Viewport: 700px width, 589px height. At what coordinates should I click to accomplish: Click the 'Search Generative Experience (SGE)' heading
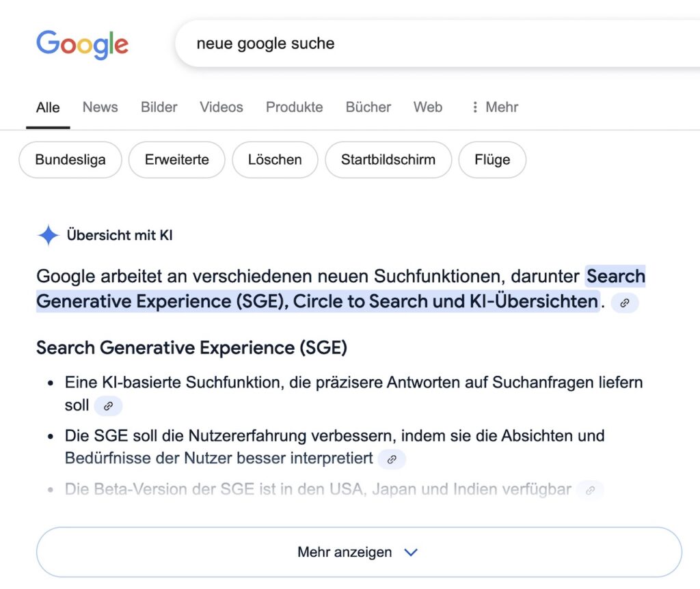pyautogui.click(x=191, y=348)
